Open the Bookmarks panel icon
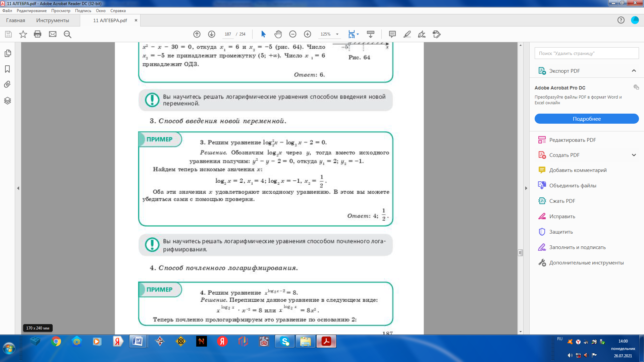The image size is (644, 362). (x=7, y=69)
